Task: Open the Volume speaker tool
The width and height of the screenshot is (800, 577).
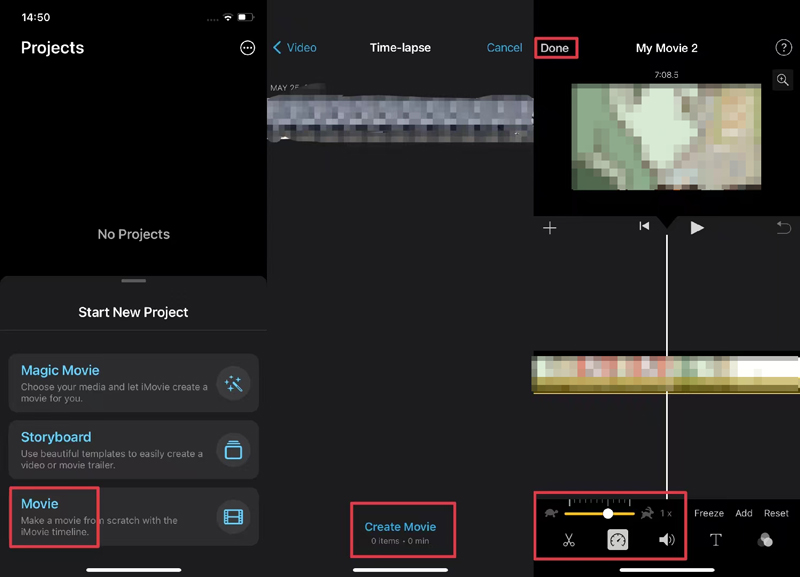Action: coord(667,540)
